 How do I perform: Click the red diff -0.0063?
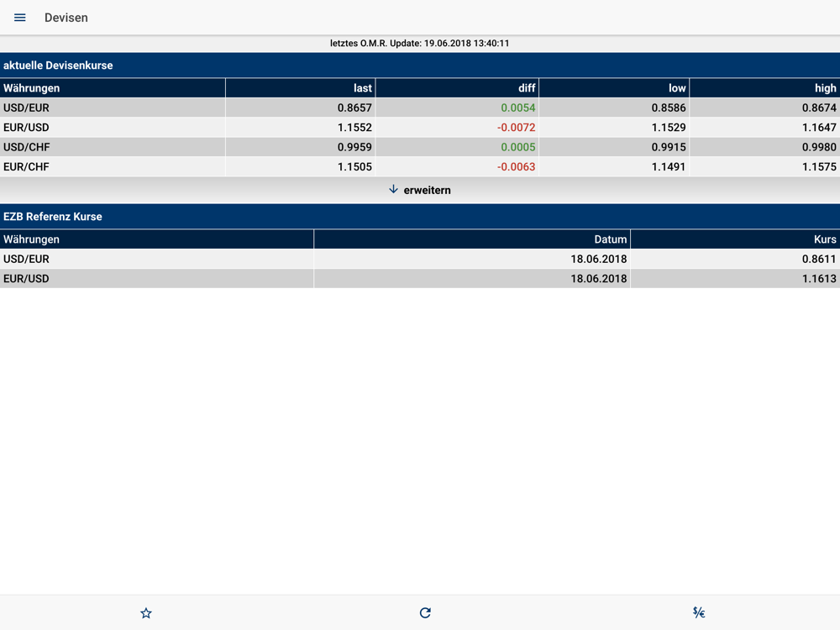516,166
